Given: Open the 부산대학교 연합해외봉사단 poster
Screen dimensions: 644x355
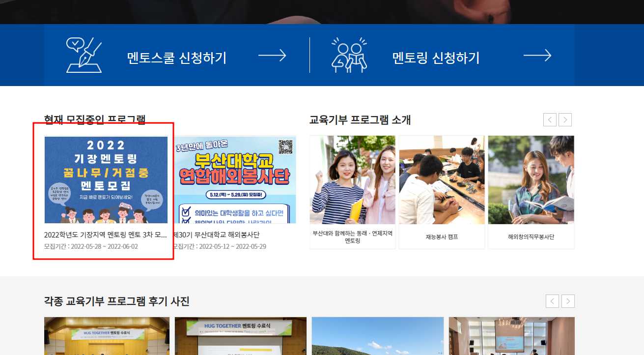Looking at the screenshot, I should click(235, 180).
